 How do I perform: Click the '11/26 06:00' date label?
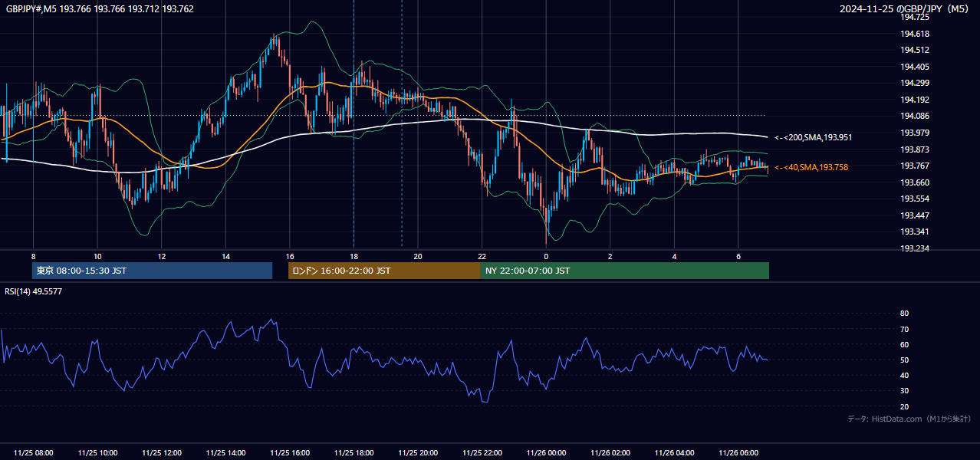point(738,453)
